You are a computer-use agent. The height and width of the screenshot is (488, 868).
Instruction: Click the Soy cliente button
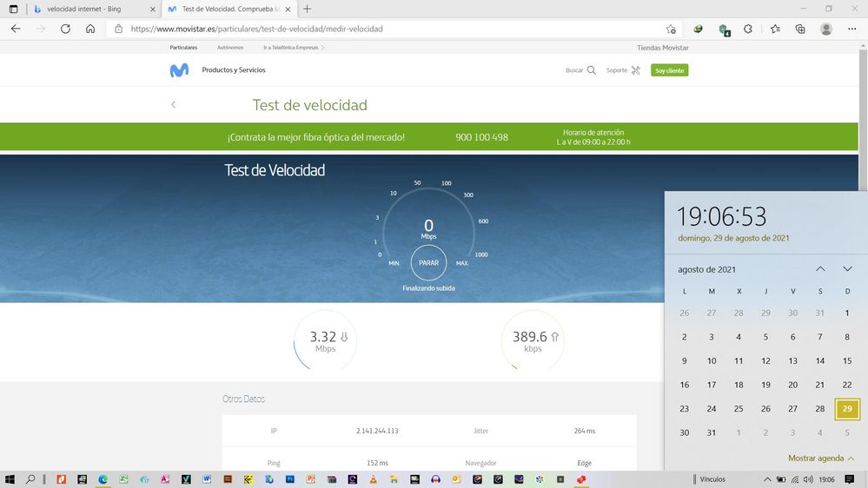[669, 70]
